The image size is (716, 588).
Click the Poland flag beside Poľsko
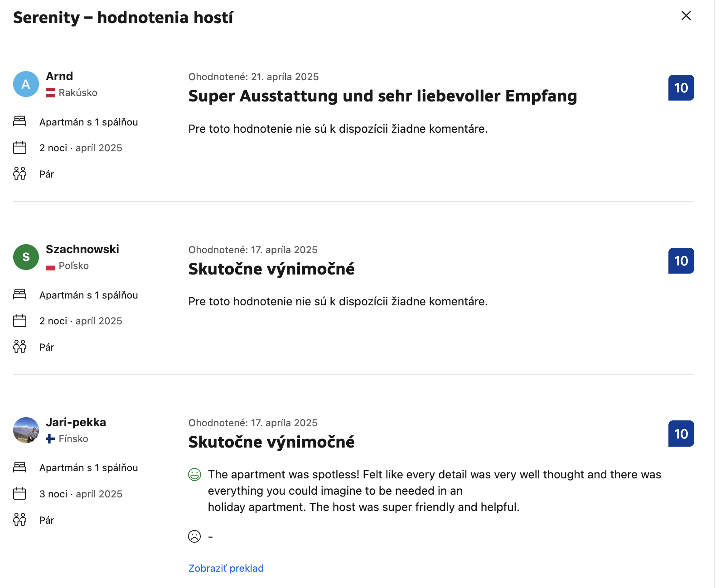pos(51,266)
